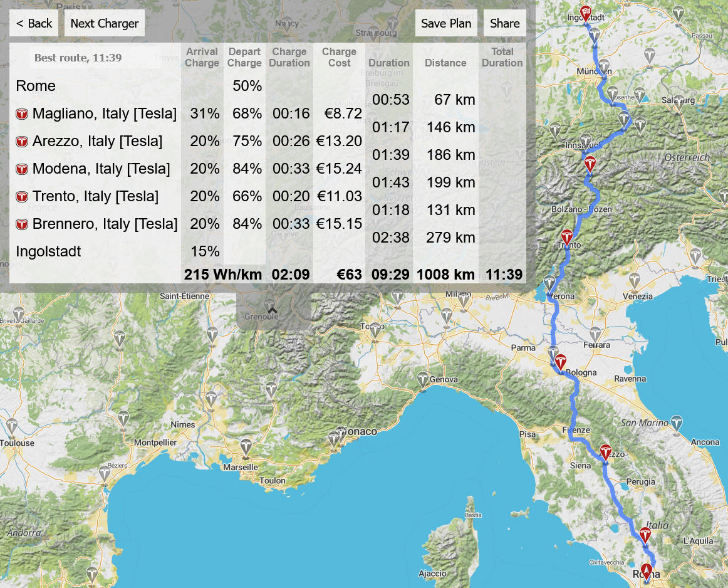
Task: Select the red Trento charger pin on map
Action: (566, 237)
